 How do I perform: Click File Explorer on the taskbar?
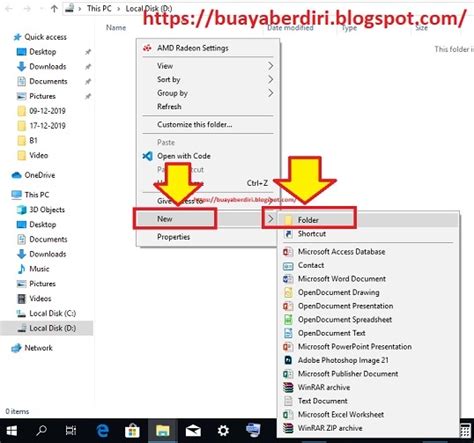pyautogui.click(x=163, y=431)
